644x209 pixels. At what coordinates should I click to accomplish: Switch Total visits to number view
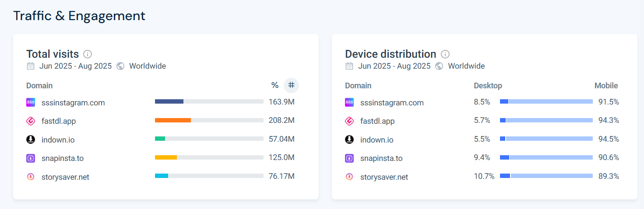click(x=291, y=85)
